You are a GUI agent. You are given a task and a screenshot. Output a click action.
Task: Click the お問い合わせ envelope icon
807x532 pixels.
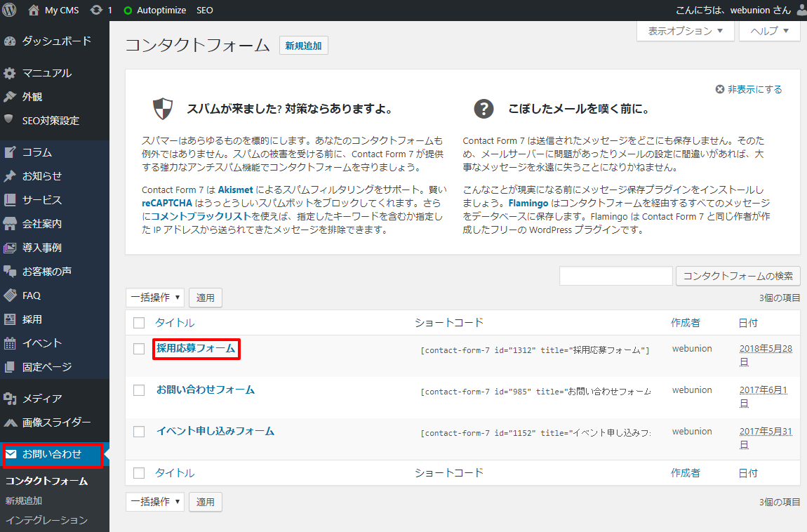11,454
